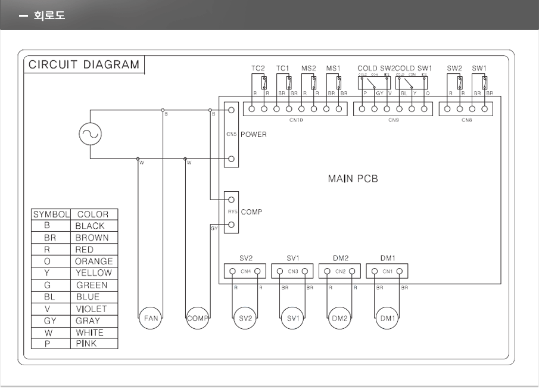Click the FAN motor circle symbol

coord(149,319)
